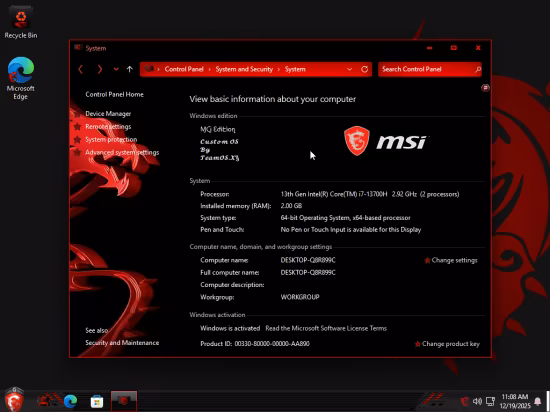Click the computer name DESKTOP-Q8R899C value

click(x=308, y=260)
